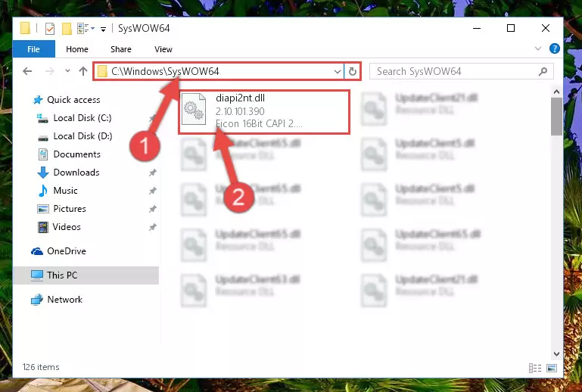Expand the ribbon with the chevron
The width and height of the screenshot is (582, 392).
point(538,48)
